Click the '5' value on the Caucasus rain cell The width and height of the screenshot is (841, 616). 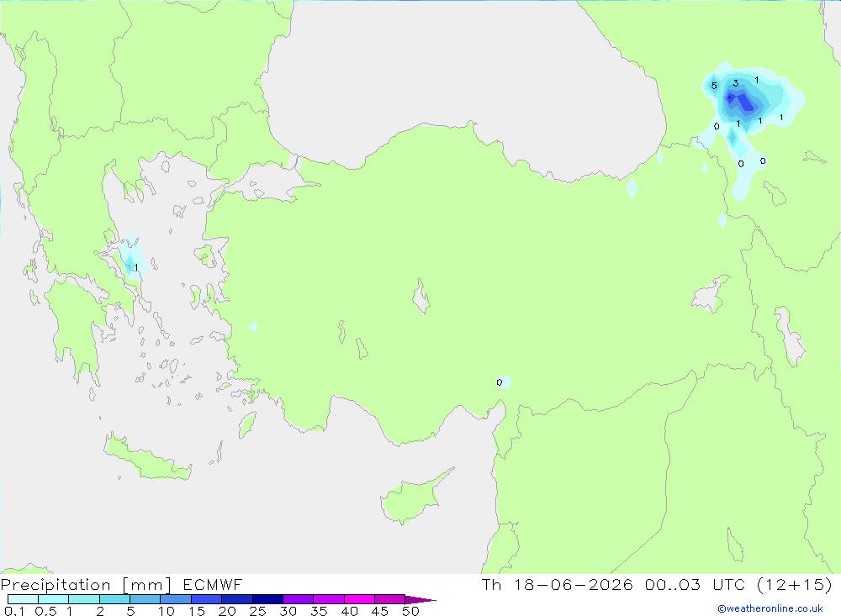point(714,86)
